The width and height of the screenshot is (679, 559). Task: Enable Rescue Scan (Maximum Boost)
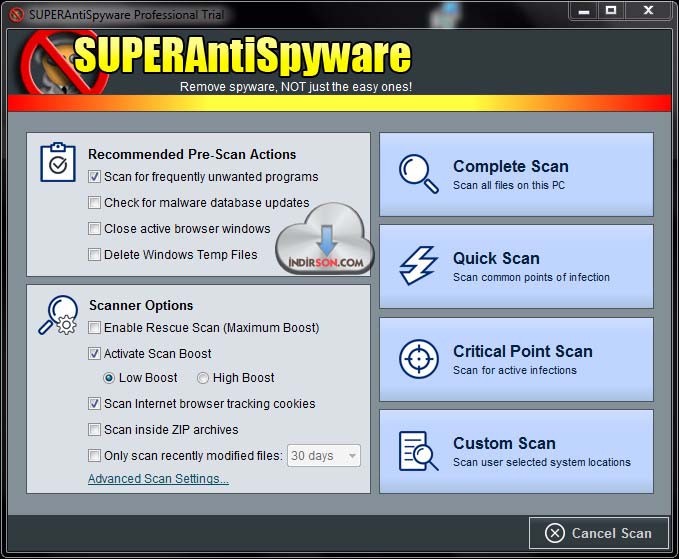click(x=94, y=328)
